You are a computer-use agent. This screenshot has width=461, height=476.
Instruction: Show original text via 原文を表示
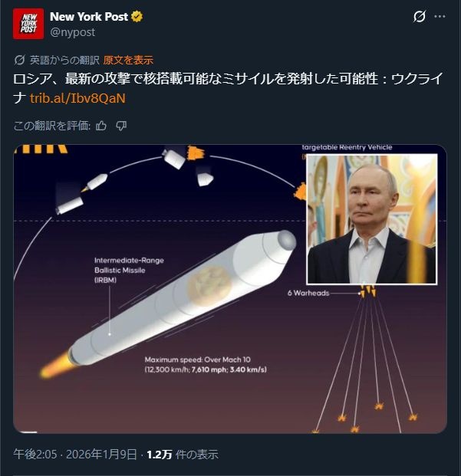128,60
